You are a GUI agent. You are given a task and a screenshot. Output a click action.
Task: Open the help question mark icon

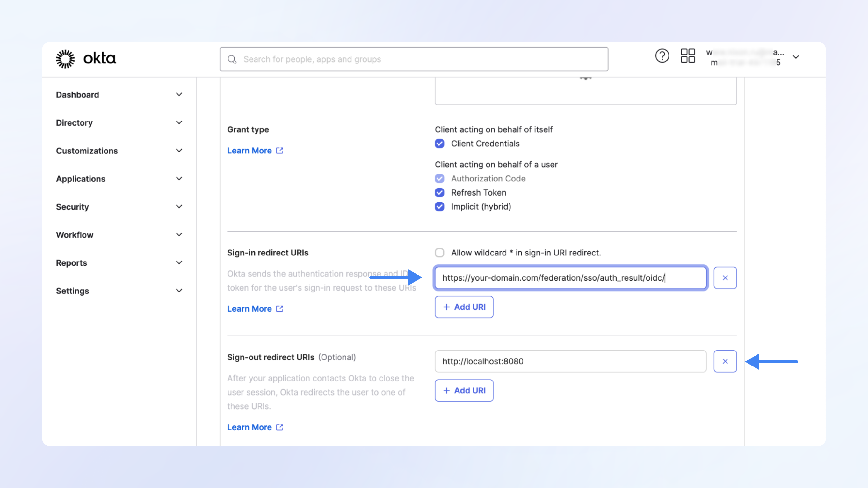662,56
